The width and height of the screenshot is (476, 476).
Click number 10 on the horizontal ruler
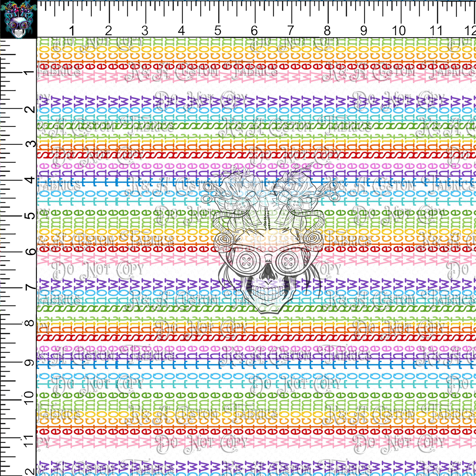(399, 31)
